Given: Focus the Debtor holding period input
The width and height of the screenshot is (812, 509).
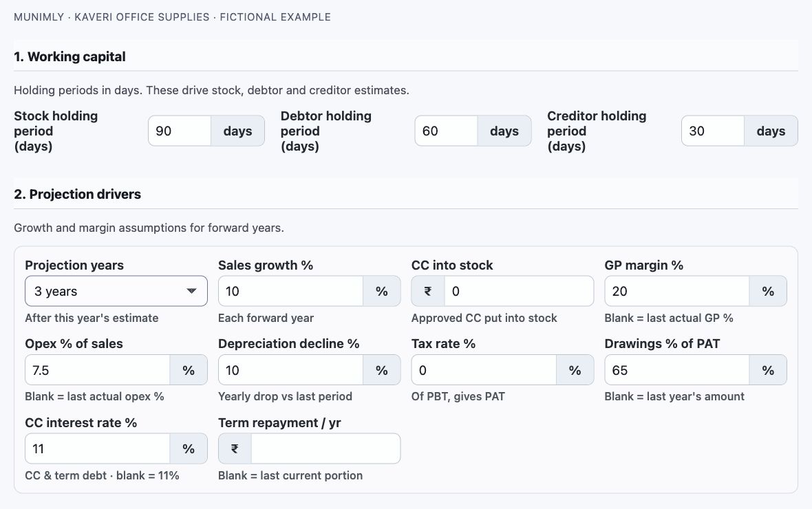Looking at the screenshot, I should [x=447, y=131].
